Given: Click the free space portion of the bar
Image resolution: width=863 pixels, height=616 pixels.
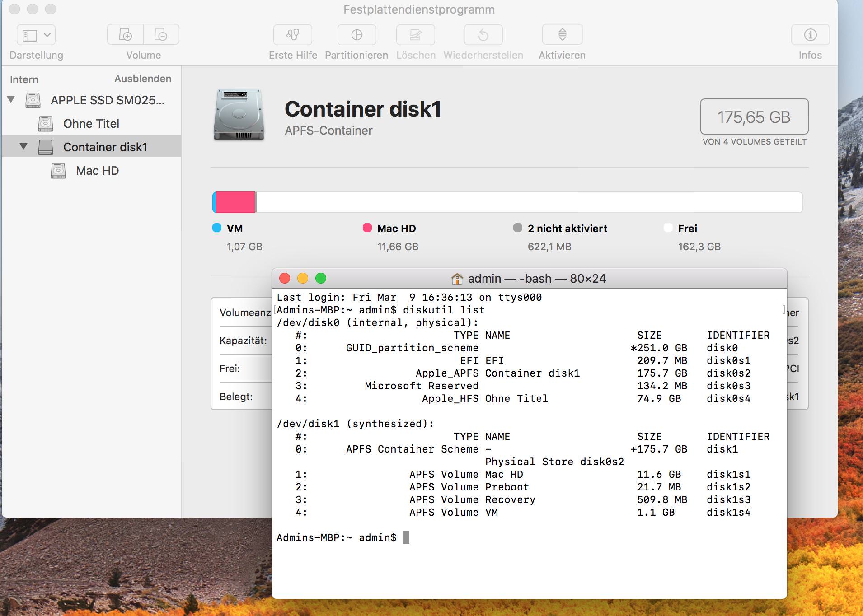Looking at the screenshot, I should point(529,202).
